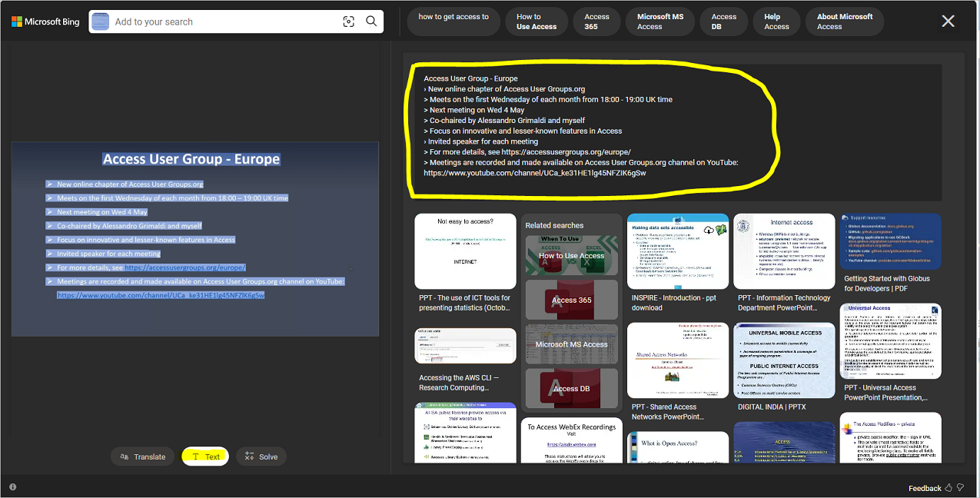This screenshot has width=980, height=498.
Task: Select the 'Help Access' suggestion chip
Action: [776, 22]
